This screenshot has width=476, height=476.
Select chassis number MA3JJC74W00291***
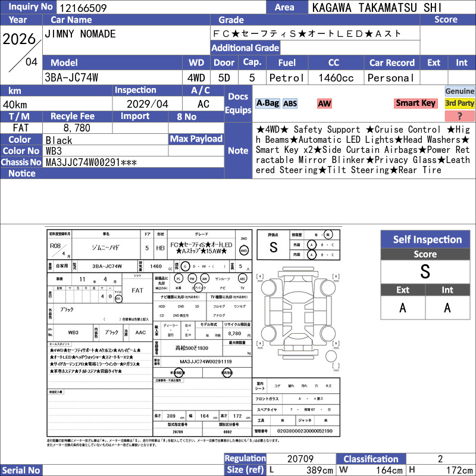pos(91,162)
